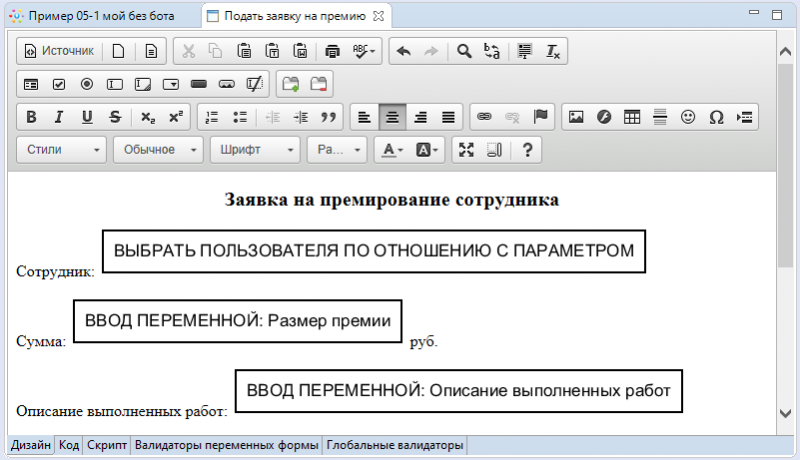
Task: Insert a hyperlink with the link icon
Action: (x=484, y=117)
